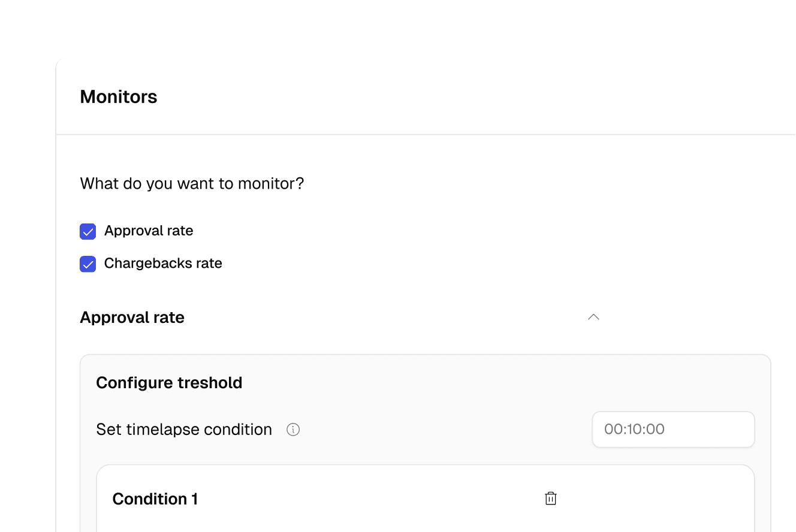Focus the 00:10:00 timelapse input field
This screenshot has width=796, height=532.
(673, 429)
